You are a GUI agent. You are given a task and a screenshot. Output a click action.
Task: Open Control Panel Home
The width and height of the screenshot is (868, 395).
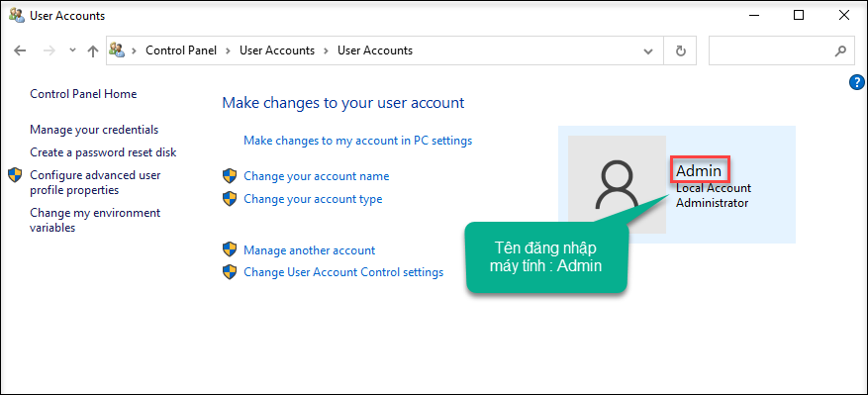(x=83, y=94)
